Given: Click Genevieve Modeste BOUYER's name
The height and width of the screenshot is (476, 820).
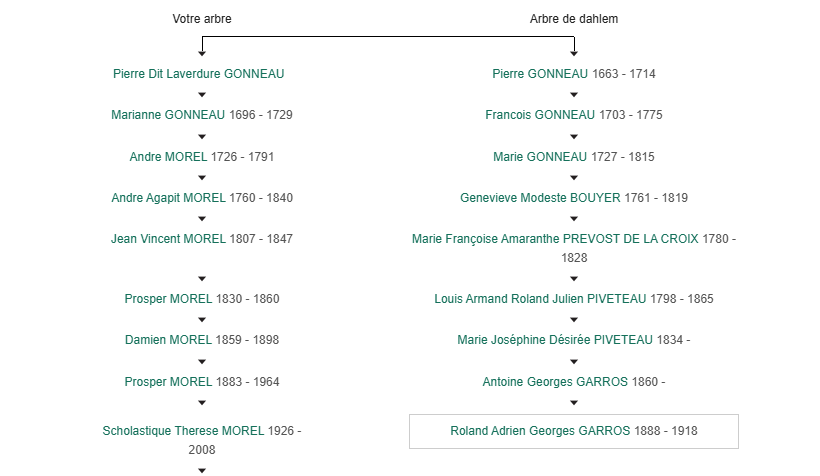Looking at the screenshot, I should (540, 198).
